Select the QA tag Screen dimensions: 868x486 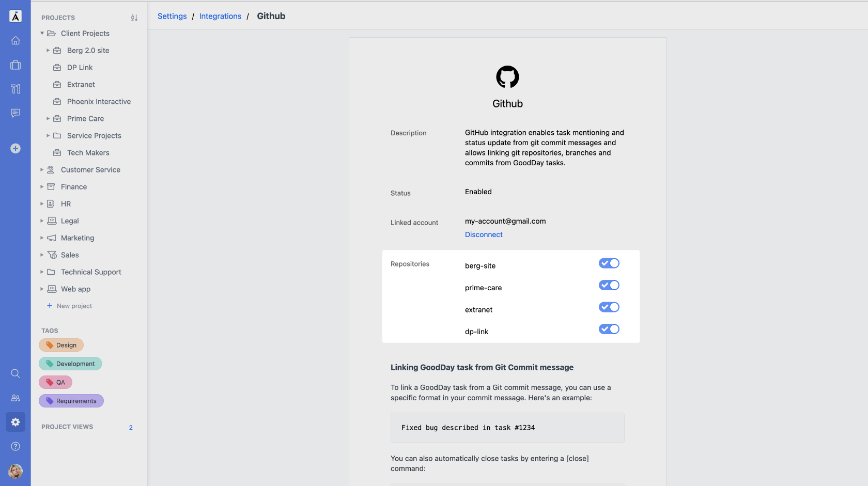click(55, 382)
